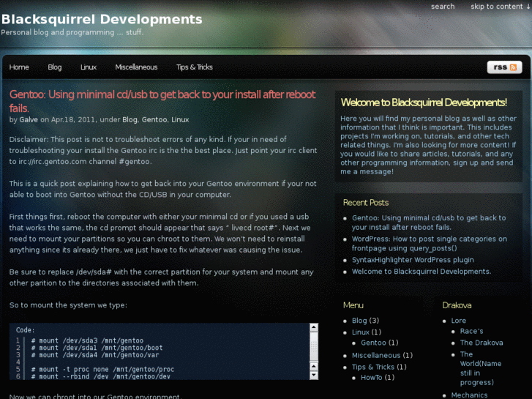Click code line '# mount /dev/sda1 /mnt/gentoo/boot'

click(97, 348)
